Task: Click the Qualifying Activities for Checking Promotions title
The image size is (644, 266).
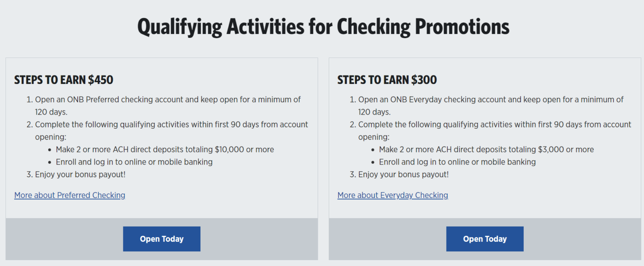Action: (323, 27)
